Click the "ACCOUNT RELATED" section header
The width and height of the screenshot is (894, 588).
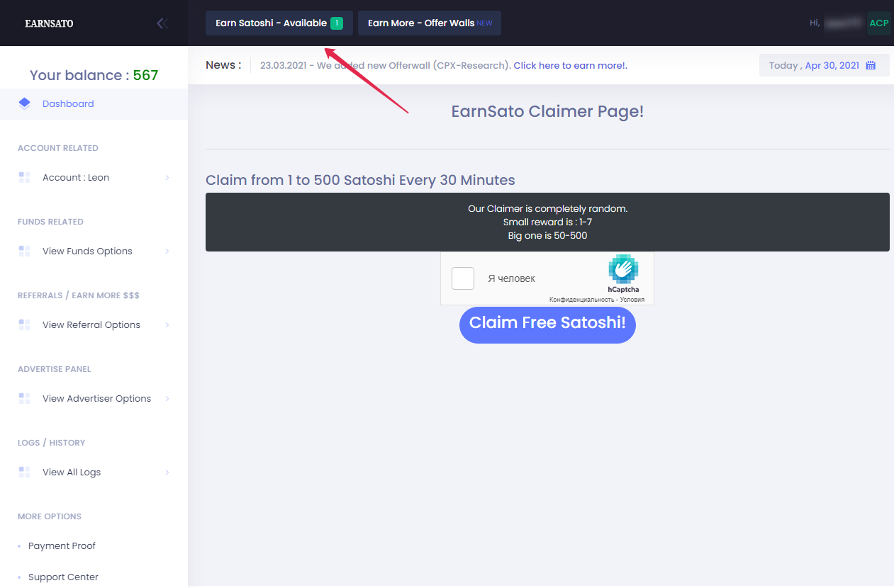click(58, 148)
